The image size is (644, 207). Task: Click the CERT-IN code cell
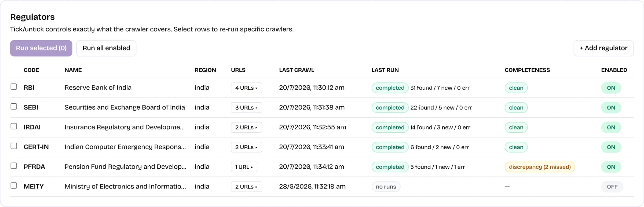[36, 147]
